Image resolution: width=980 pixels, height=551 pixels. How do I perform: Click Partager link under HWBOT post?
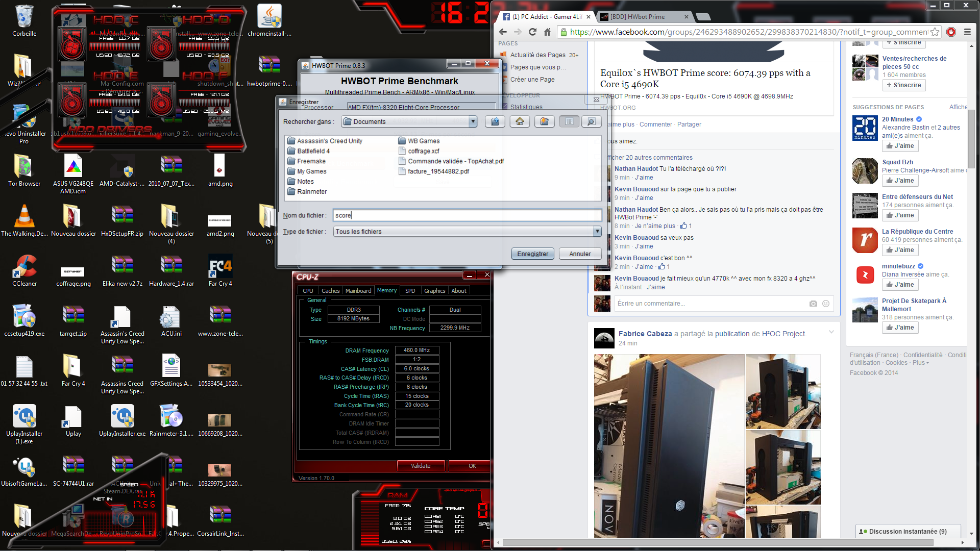point(689,124)
